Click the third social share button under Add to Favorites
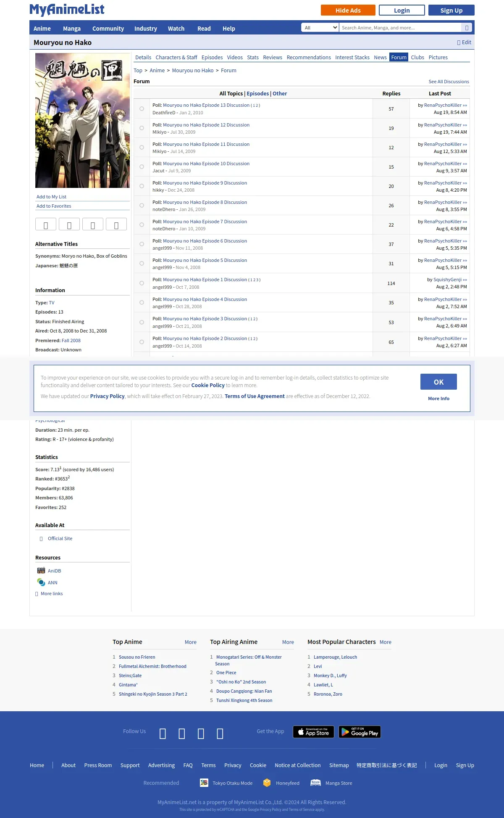Screen dimensions: 504x818 tap(93, 225)
